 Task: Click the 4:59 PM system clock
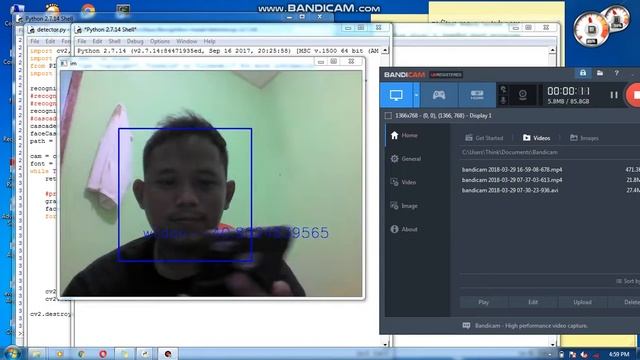coord(619,354)
